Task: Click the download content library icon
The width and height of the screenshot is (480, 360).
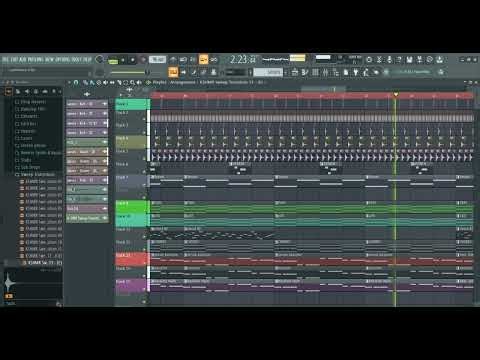Action: pos(440,60)
